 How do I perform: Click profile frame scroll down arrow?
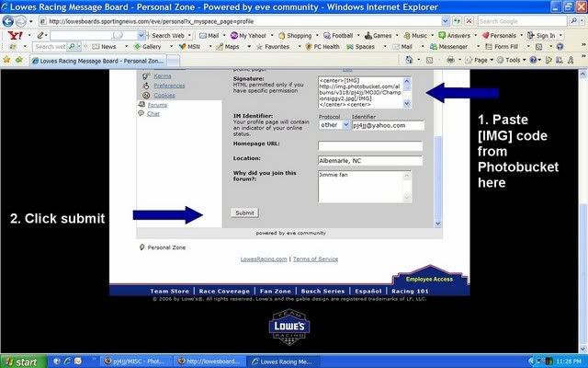click(437, 224)
